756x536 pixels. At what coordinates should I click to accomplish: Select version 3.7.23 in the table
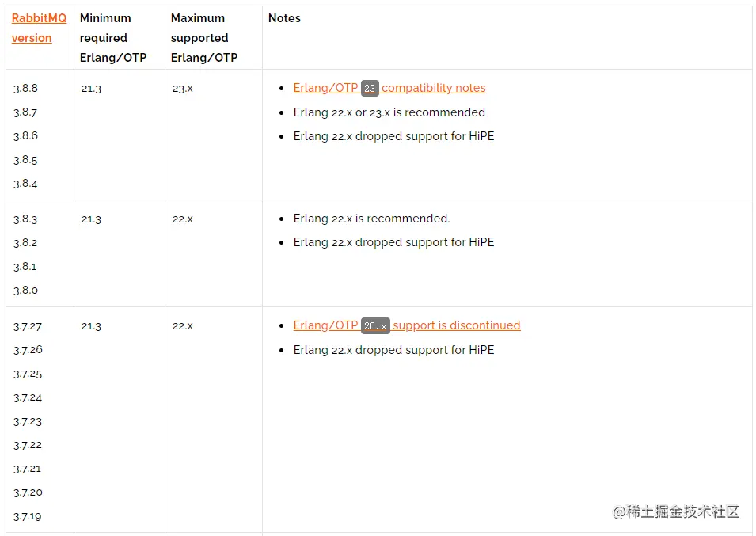(28, 421)
